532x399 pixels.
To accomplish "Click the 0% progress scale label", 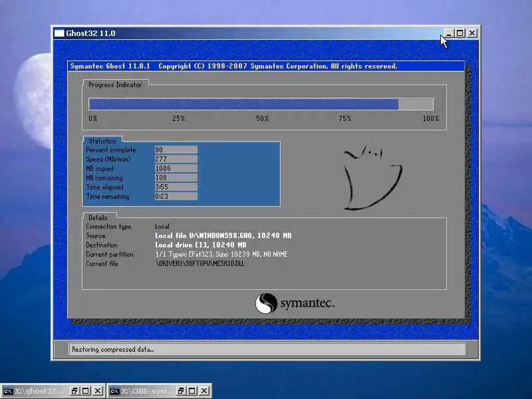I will [x=93, y=118].
